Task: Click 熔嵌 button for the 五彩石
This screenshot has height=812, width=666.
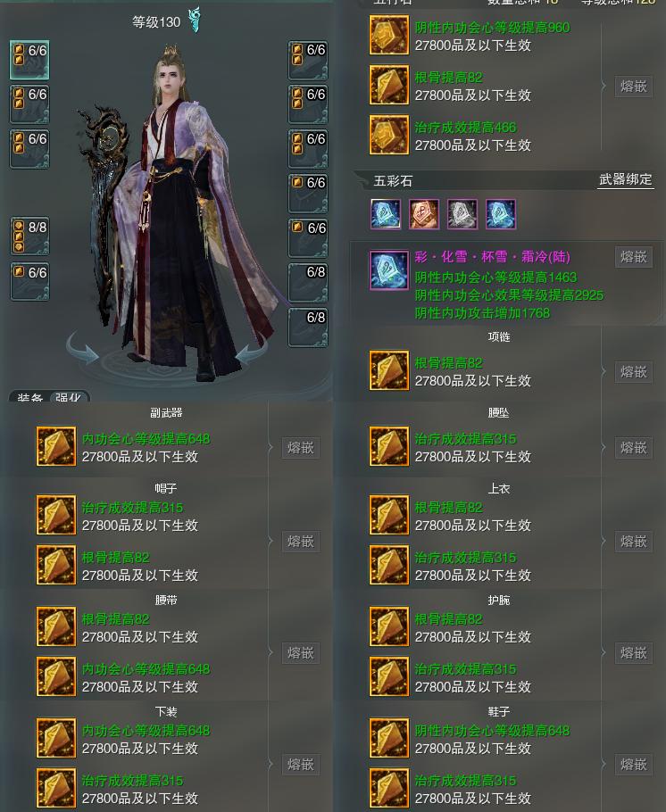Action: click(x=633, y=257)
